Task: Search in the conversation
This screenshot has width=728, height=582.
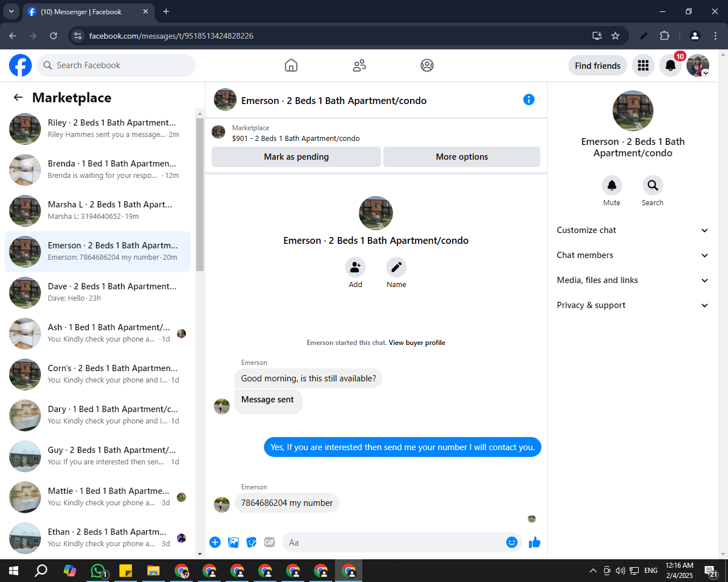Action: (x=653, y=185)
